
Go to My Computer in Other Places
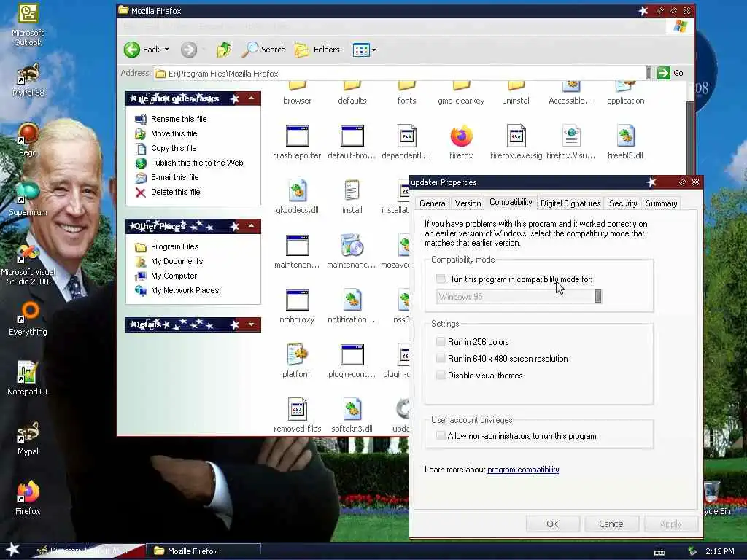coord(174,276)
